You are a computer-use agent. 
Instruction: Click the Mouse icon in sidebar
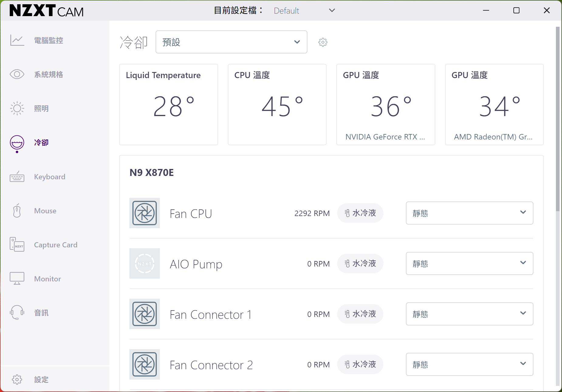pyautogui.click(x=17, y=211)
